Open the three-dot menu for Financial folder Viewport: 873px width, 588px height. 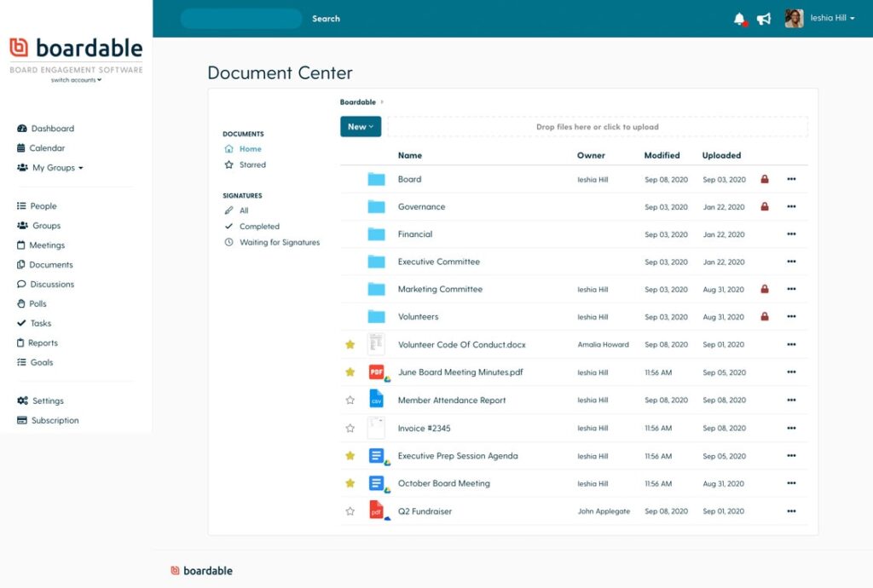(x=791, y=234)
